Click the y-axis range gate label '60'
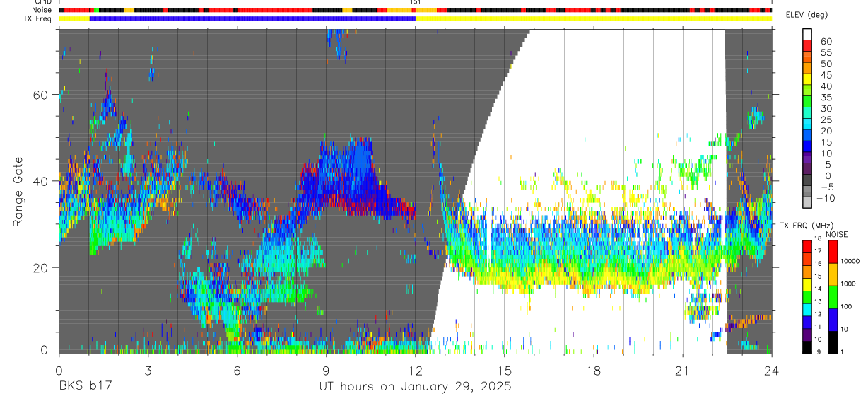 pyautogui.click(x=40, y=95)
